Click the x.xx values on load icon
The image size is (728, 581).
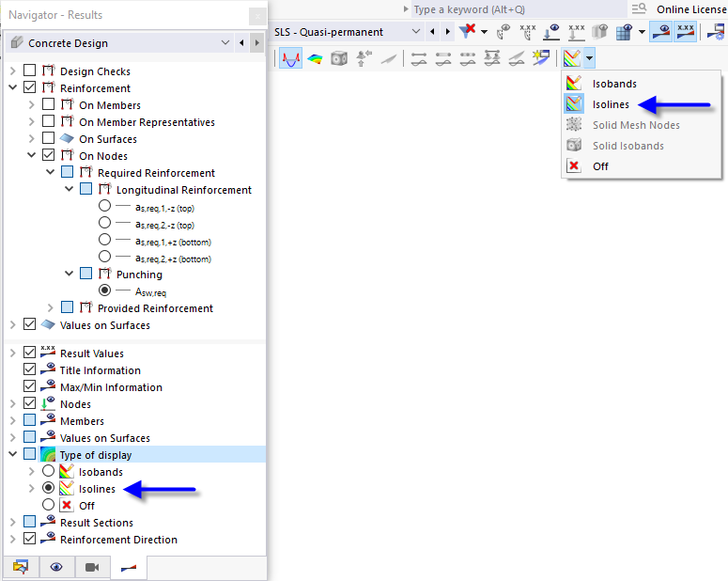577,32
